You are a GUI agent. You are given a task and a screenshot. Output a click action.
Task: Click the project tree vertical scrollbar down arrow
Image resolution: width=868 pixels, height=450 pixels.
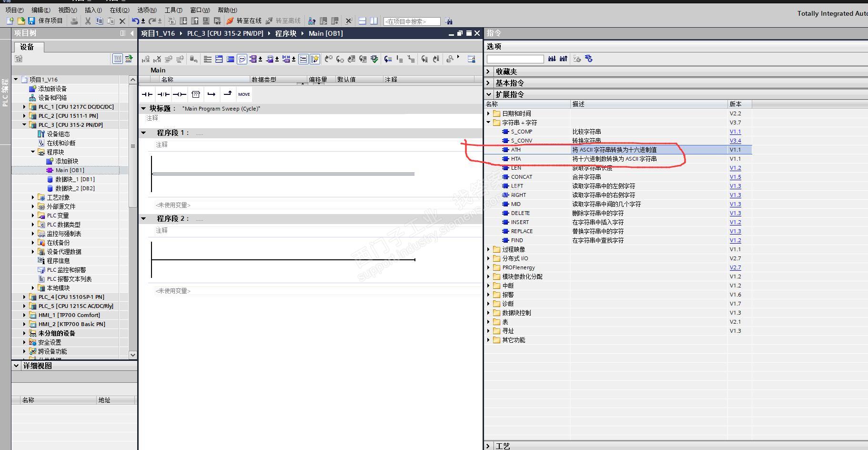click(133, 355)
